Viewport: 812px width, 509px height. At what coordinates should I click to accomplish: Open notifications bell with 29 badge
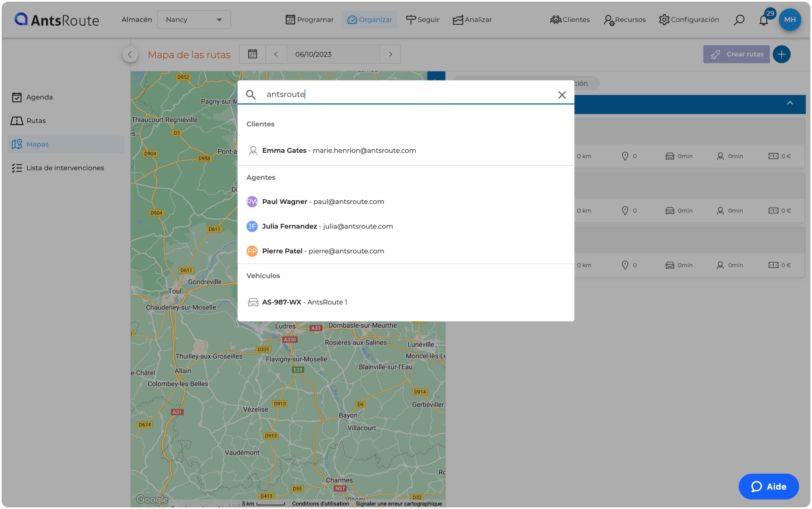click(x=763, y=20)
